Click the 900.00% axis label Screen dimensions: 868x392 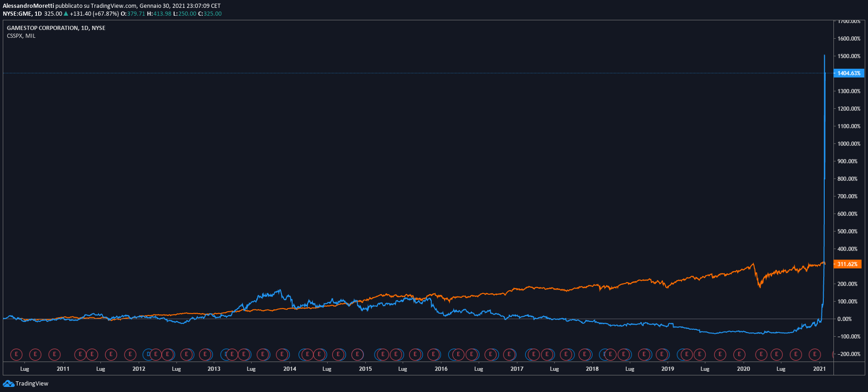pos(847,161)
